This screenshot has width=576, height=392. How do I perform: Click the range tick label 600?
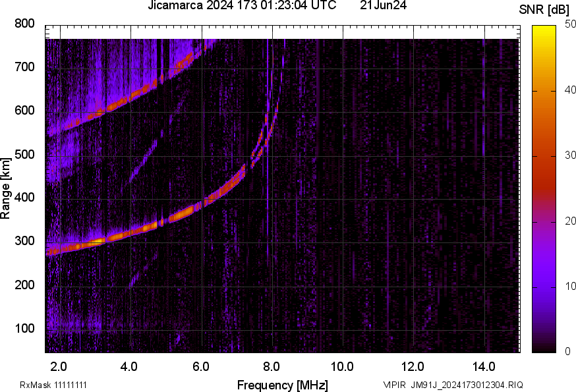pos(24,110)
